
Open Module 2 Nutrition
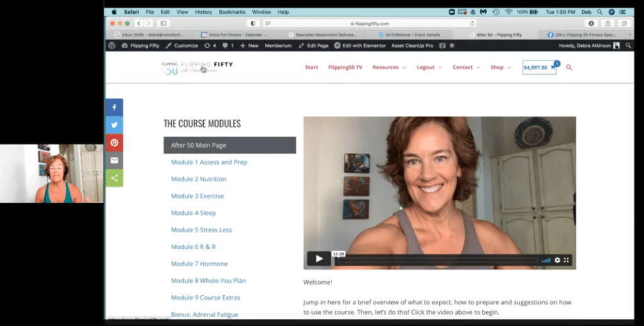click(x=198, y=179)
